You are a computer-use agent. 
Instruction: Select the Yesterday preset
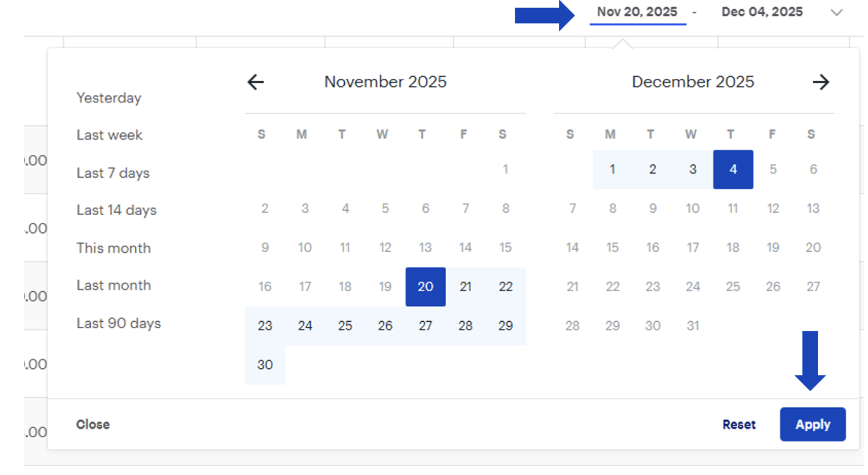(x=109, y=98)
